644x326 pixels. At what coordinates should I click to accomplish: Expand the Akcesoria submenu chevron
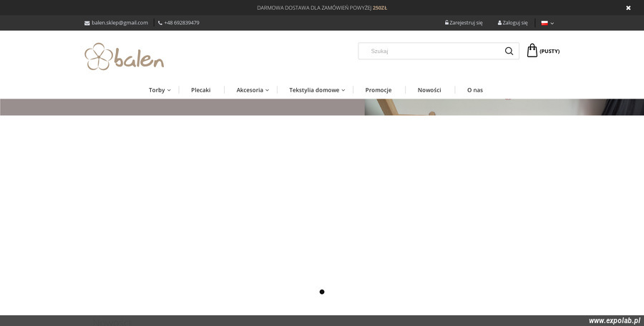(267, 90)
